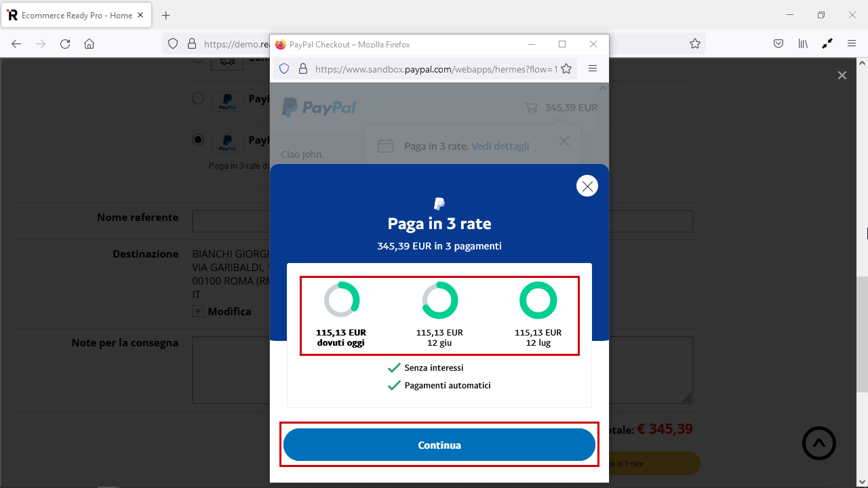
Task: Click the Note per la consegna textarea
Action: point(442,369)
